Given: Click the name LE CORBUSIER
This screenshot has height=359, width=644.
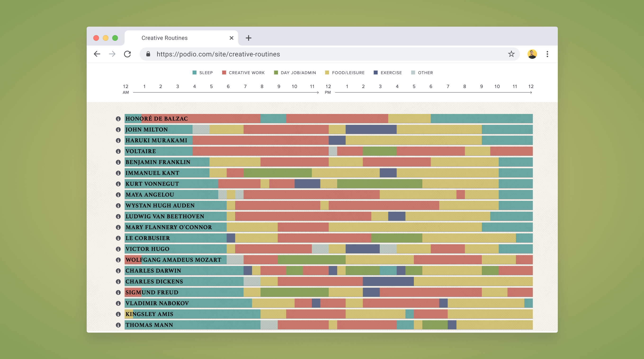Looking at the screenshot, I should point(148,238).
